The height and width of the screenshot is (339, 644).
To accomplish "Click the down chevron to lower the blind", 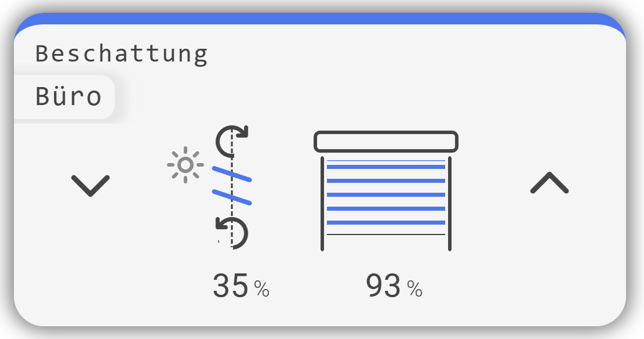I will click(90, 185).
